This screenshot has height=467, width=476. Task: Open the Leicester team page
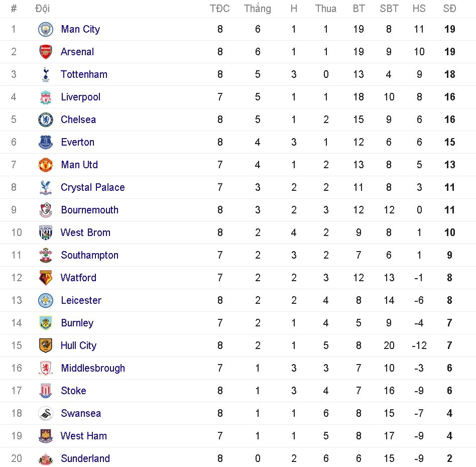pyautogui.click(x=81, y=300)
